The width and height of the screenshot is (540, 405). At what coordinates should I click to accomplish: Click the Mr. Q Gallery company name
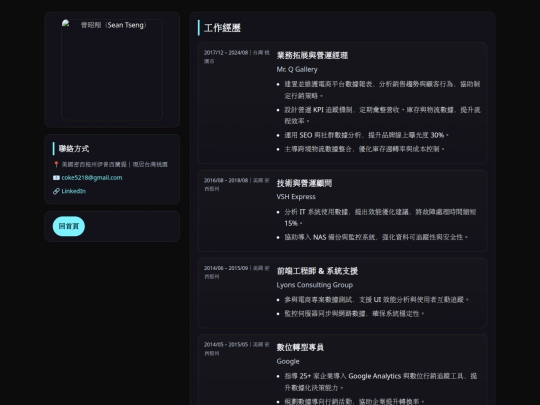(297, 69)
